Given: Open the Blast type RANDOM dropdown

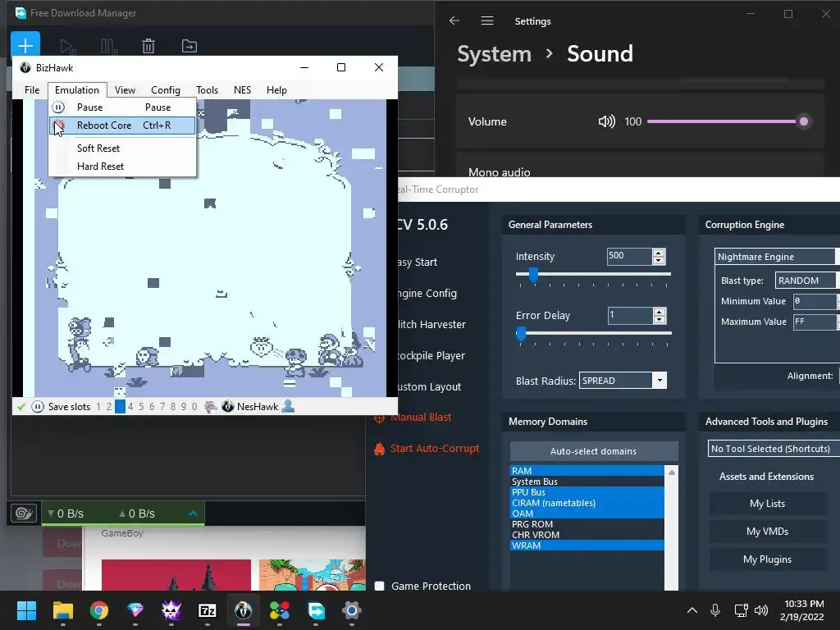Looking at the screenshot, I should coord(807,281).
